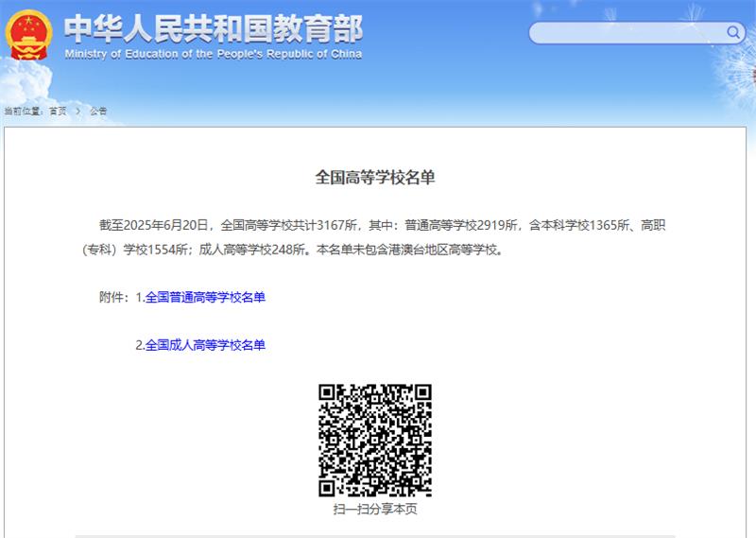Open 全国普通高等学校名单 attachment link
This screenshot has height=538, width=756.
point(205,297)
